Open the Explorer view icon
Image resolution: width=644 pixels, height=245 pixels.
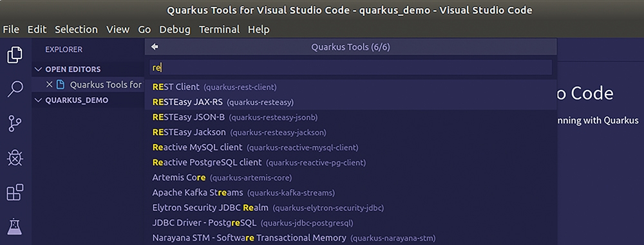[x=15, y=55]
